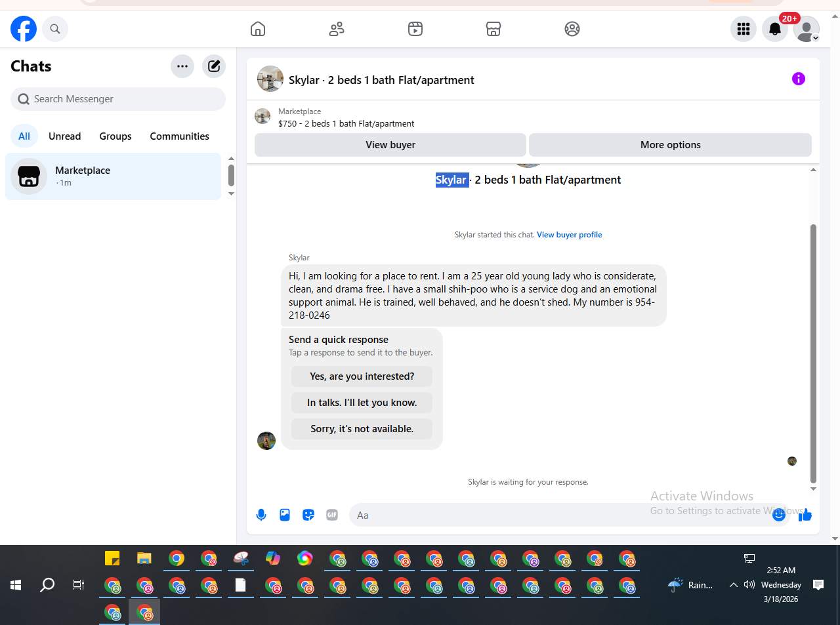Open the Windows notification center
This screenshot has height=625, width=840.
(818, 585)
